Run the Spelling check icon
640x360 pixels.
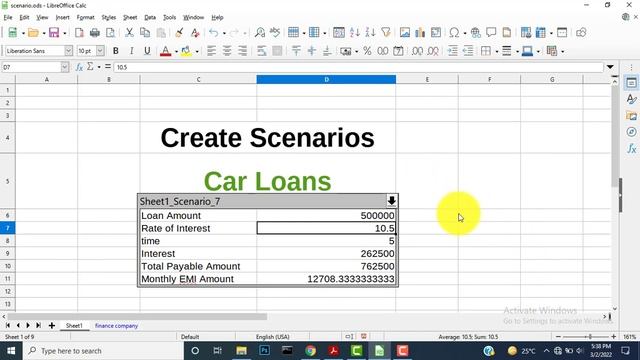click(x=275, y=33)
